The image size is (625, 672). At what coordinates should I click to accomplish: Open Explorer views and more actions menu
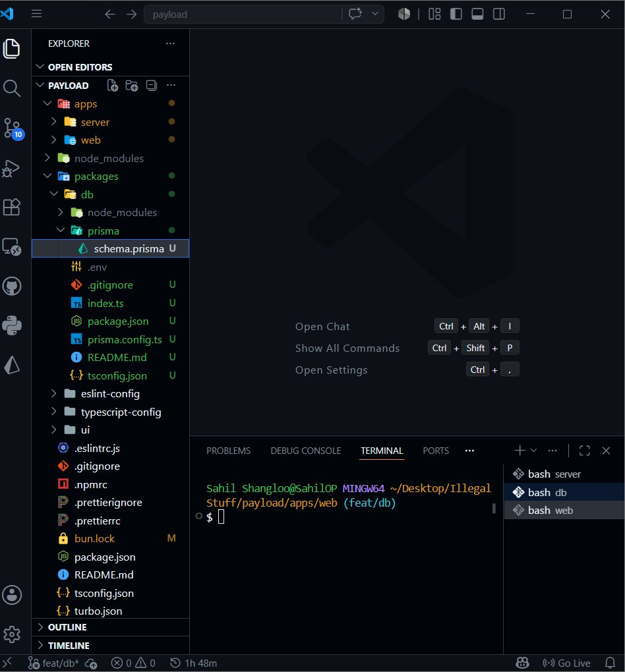pyautogui.click(x=170, y=43)
